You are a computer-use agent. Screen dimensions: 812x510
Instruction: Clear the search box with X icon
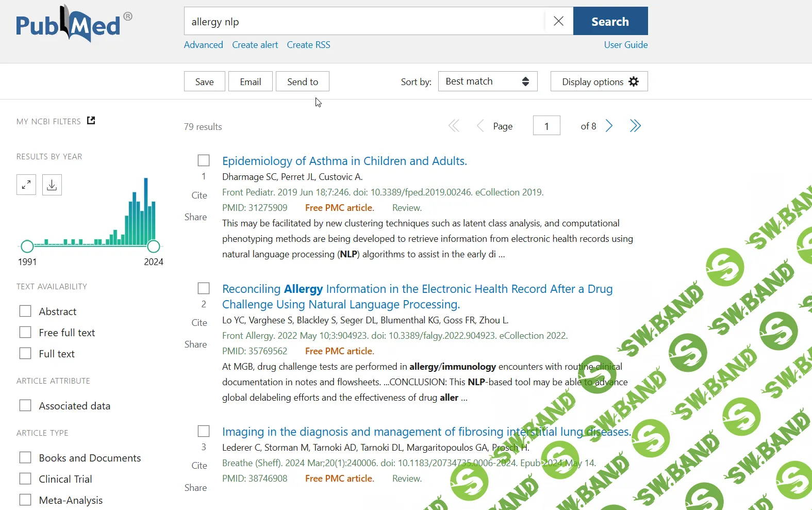point(558,21)
